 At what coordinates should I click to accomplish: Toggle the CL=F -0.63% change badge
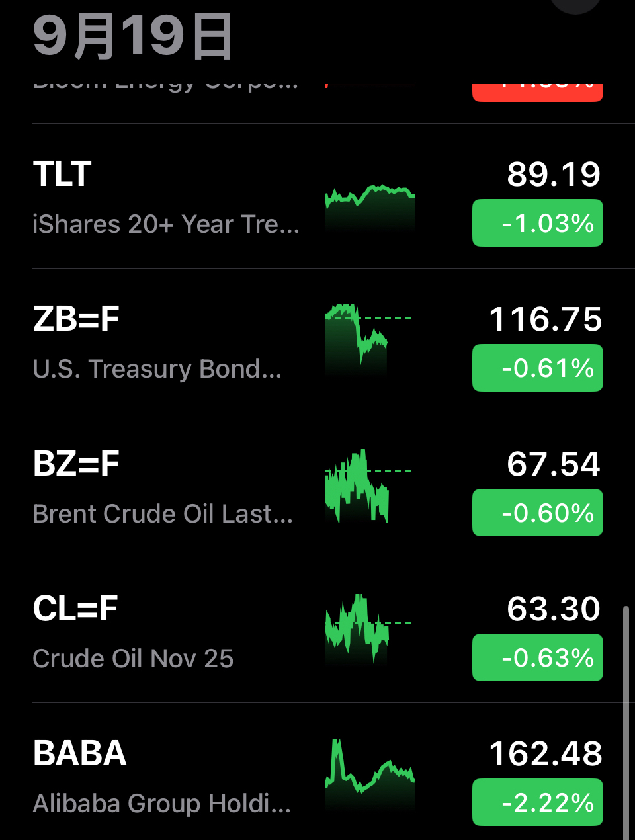click(x=538, y=657)
